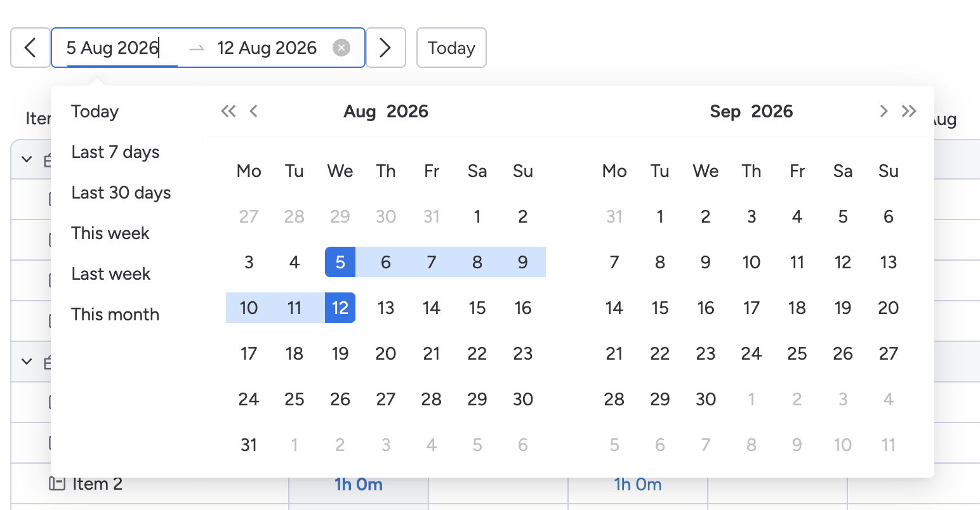Choose the This month preset
This screenshot has width=980, height=510.
tap(115, 315)
